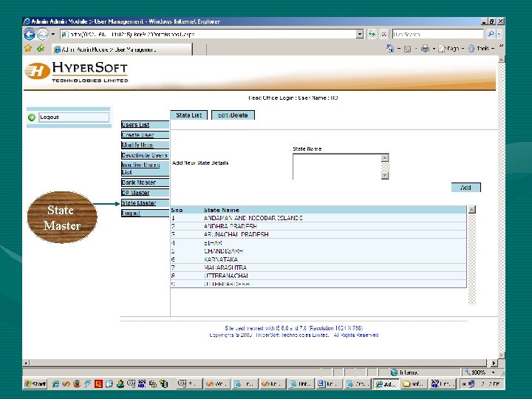Click the Internet zone globe in status bar

pos(395,372)
